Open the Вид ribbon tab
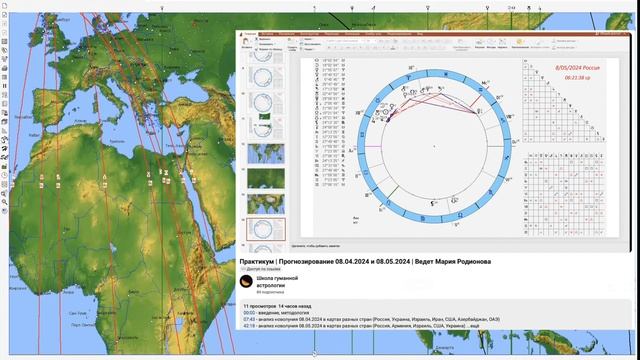The width and height of the screenshot is (640, 360). point(420,34)
